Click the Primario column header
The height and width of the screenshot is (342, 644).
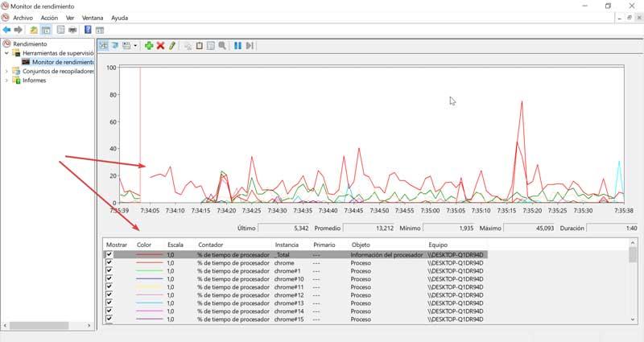pyautogui.click(x=324, y=245)
